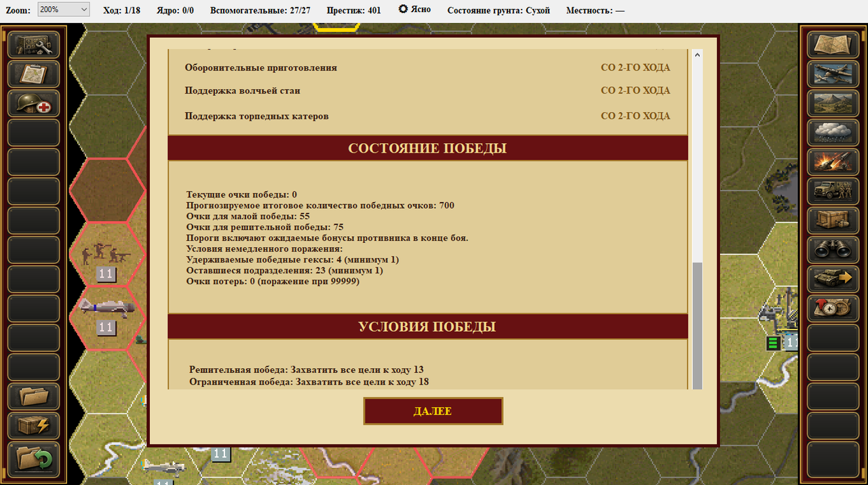
Task: Click the ДАЛЕЕ button
Action: 433,411
